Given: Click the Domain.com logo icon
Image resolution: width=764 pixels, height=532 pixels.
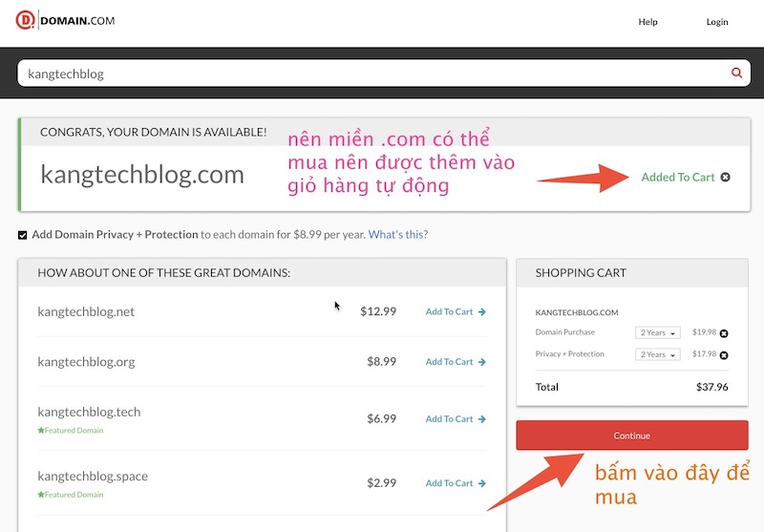Looking at the screenshot, I should tap(25, 21).
